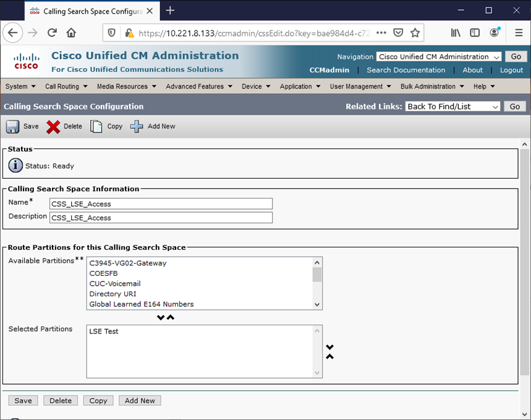
Task: Open the Firefox home page
Action: click(x=71, y=33)
